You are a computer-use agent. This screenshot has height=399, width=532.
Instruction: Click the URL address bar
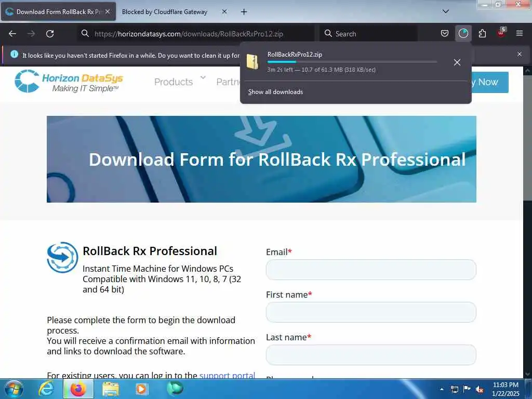197,34
